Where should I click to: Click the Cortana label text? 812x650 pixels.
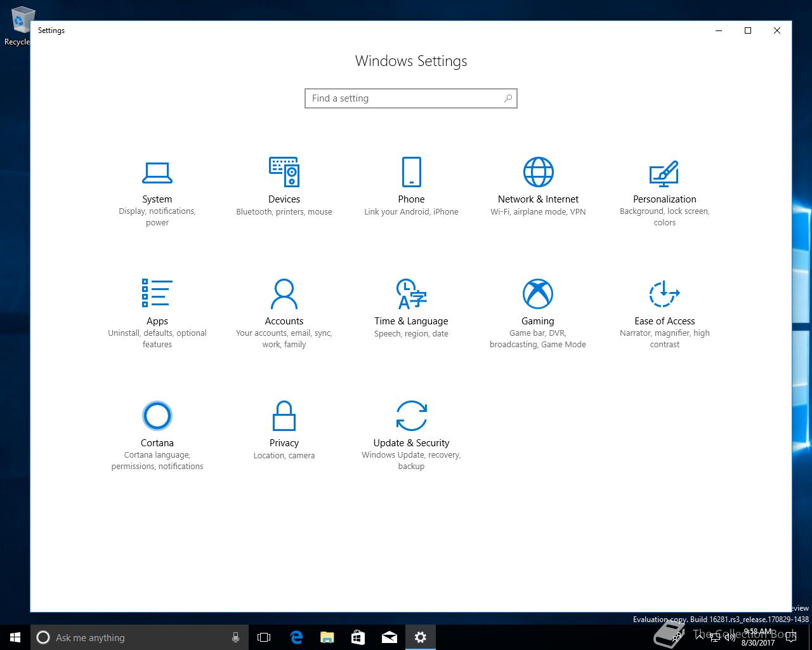coord(157,443)
